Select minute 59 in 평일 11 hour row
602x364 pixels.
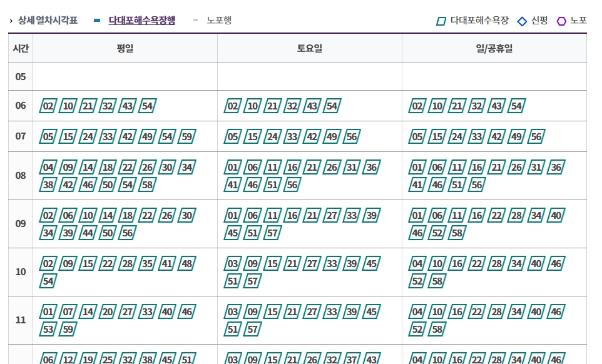click(68, 329)
